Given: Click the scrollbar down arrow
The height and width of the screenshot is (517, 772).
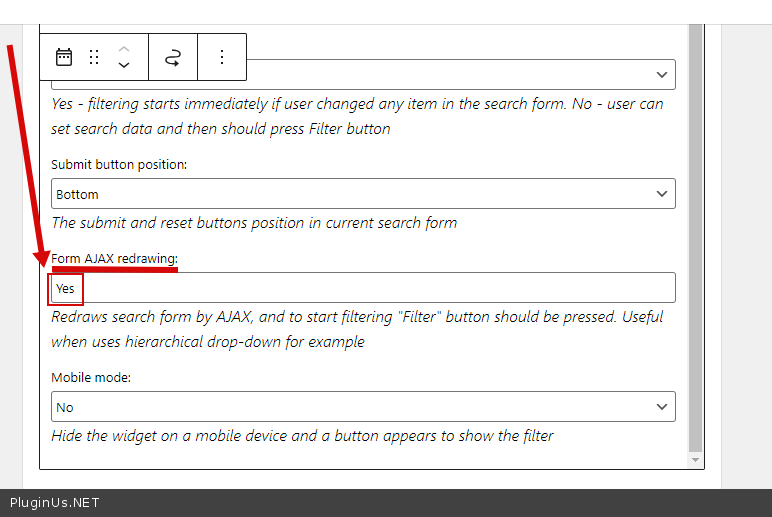Looking at the screenshot, I should click(x=696, y=460).
